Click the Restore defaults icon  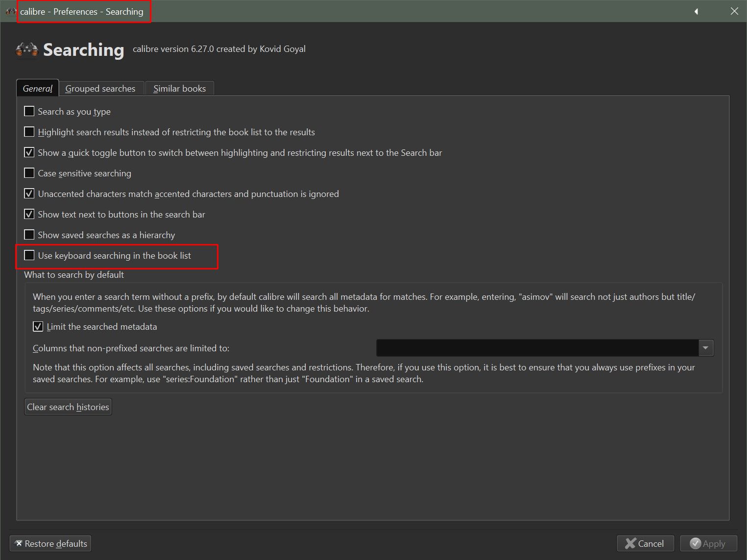click(x=19, y=543)
